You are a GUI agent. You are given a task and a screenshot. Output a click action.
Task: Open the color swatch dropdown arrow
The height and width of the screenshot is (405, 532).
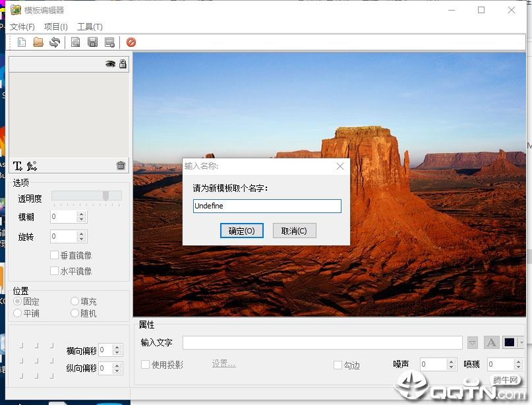coord(521,342)
